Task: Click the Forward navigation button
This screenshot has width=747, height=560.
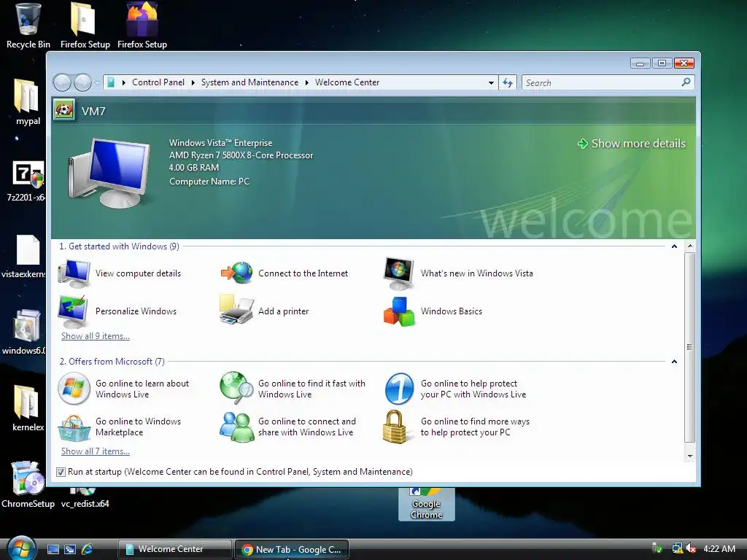Action: 83,83
